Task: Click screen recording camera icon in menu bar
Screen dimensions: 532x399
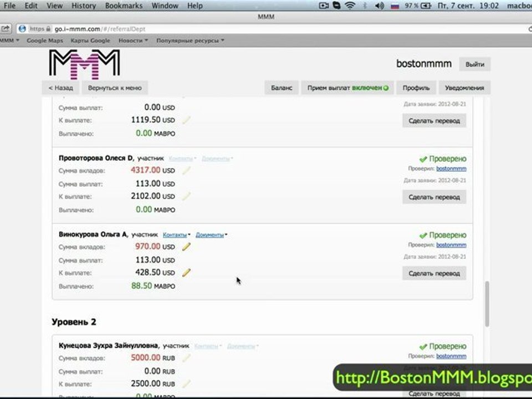Action: [324, 6]
